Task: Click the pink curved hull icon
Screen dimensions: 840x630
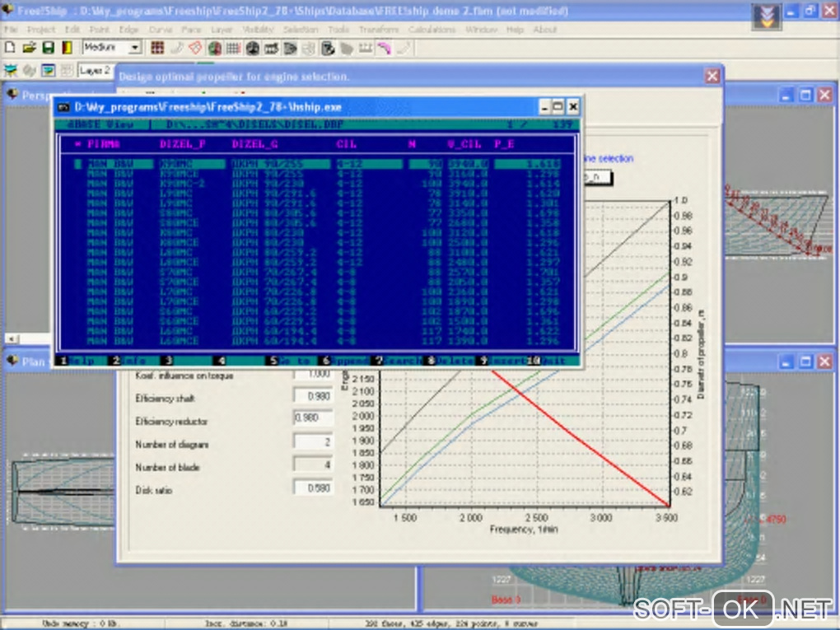Action: tap(384, 48)
